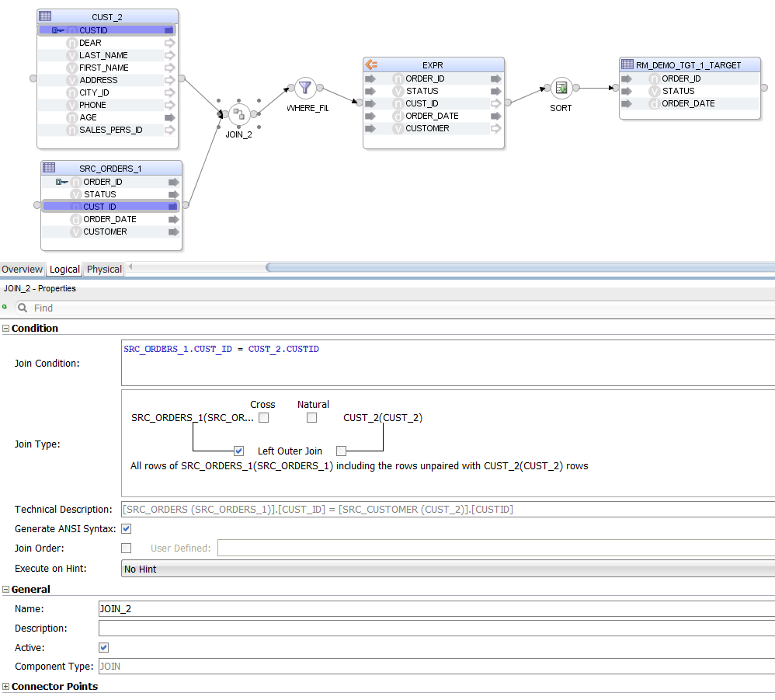Click input arrow of target STATUS
The width and height of the screenshot is (775, 700).
tap(627, 91)
